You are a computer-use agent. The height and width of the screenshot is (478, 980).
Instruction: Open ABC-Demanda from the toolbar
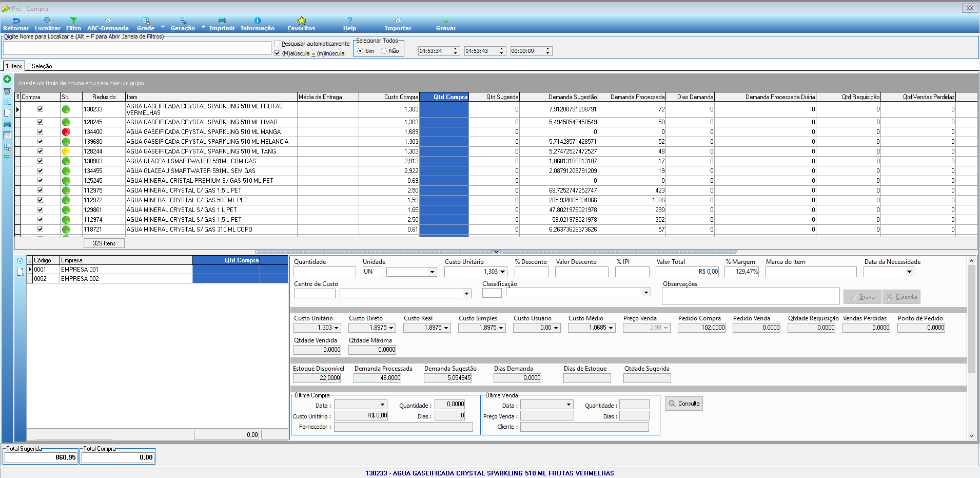[108, 24]
